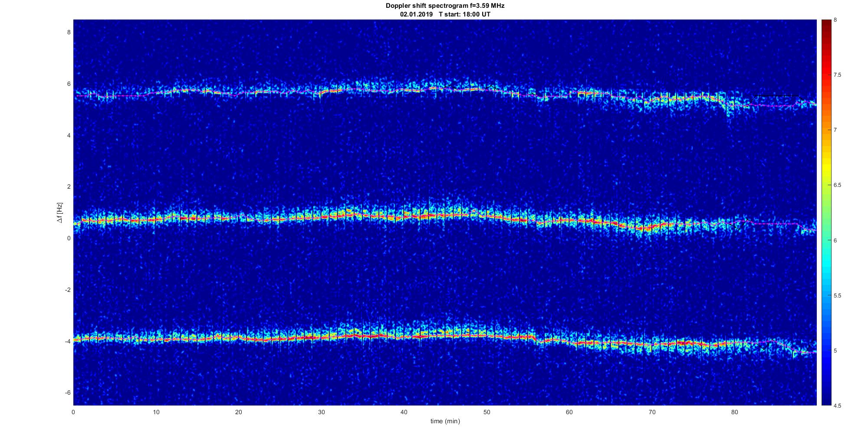The width and height of the screenshot is (868, 435).
Task: Click the y-axis tick label "-6"
Action: coord(68,393)
